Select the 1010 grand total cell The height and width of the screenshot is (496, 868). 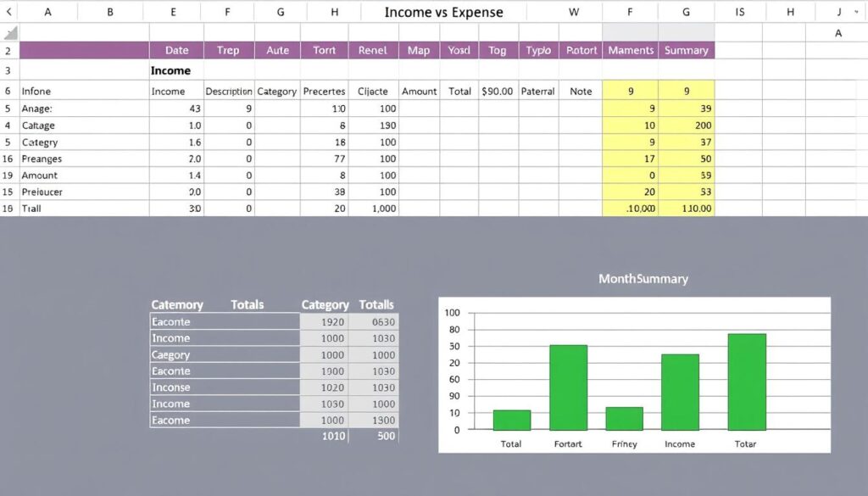[x=332, y=436]
